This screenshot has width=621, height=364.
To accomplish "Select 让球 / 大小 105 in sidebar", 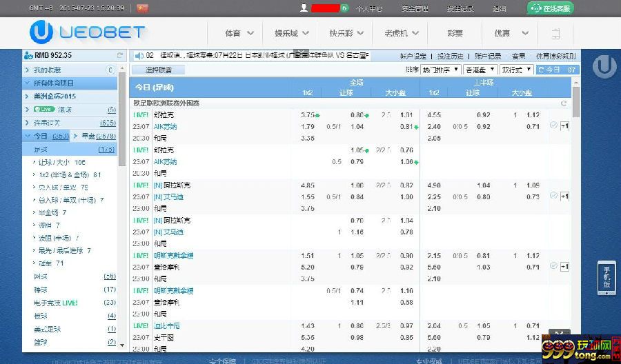I will click(62, 162).
